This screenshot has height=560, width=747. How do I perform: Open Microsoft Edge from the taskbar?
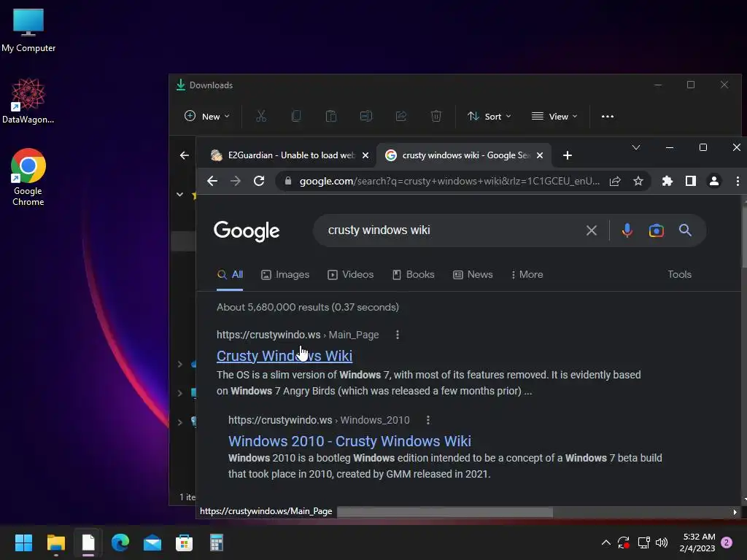pyautogui.click(x=120, y=542)
